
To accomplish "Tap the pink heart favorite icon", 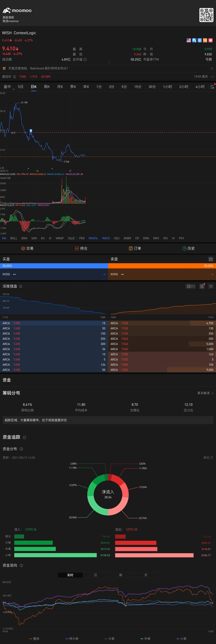I will (210, 40).
